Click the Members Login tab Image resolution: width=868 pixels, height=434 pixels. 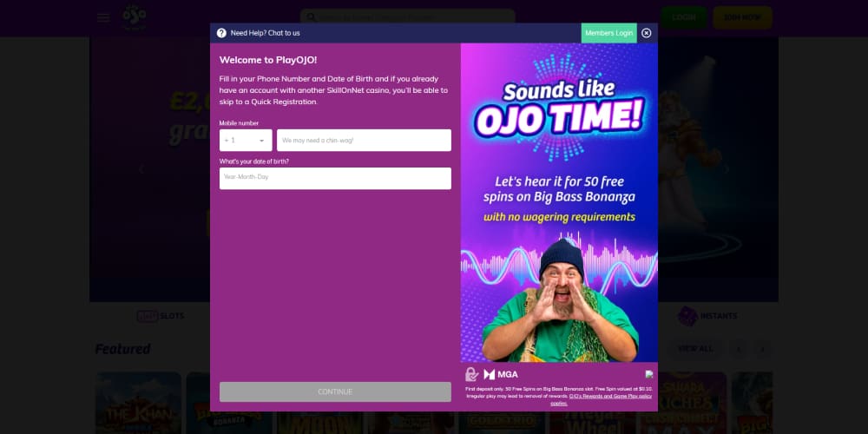coord(608,33)
